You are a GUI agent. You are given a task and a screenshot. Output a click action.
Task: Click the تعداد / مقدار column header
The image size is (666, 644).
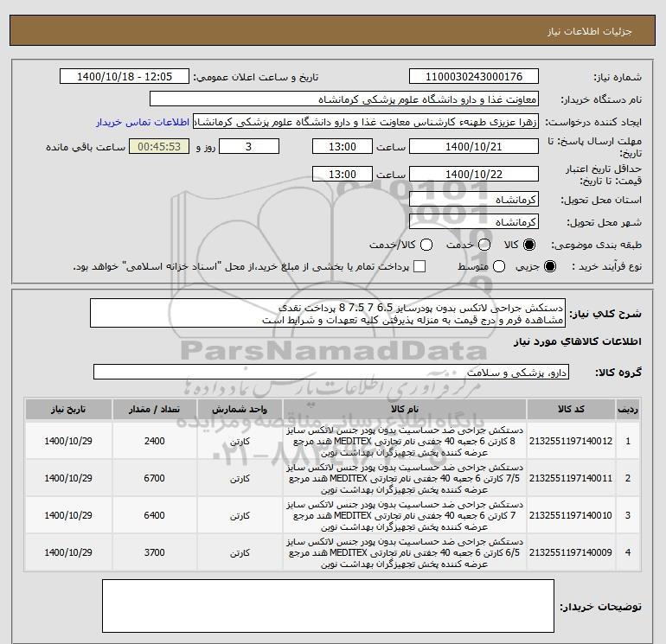(x=154, y=410)
